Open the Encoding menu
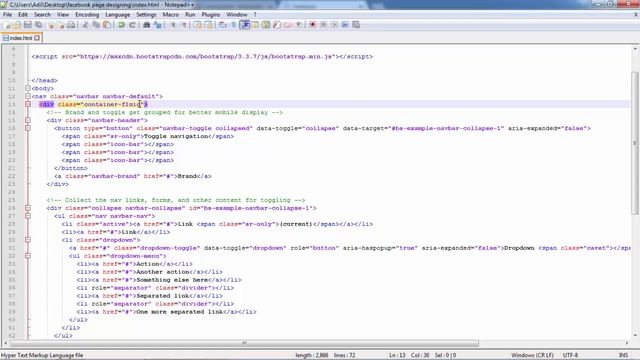 (x=87, y=15)
